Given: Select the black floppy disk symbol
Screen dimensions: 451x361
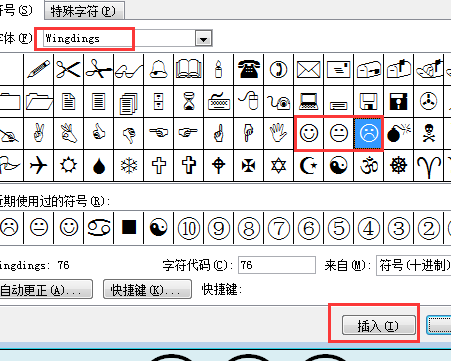Looking at the screenshot, I should (x=399, y=101).
